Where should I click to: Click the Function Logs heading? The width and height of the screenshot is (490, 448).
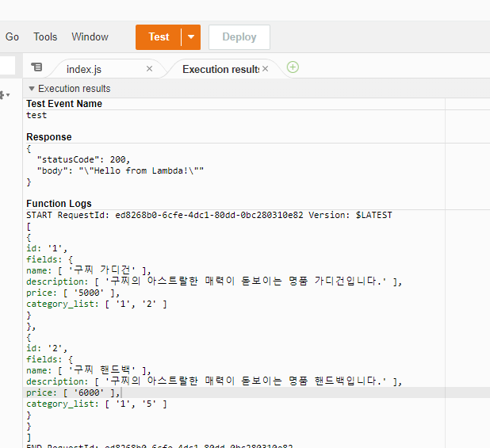coord(59,204)
